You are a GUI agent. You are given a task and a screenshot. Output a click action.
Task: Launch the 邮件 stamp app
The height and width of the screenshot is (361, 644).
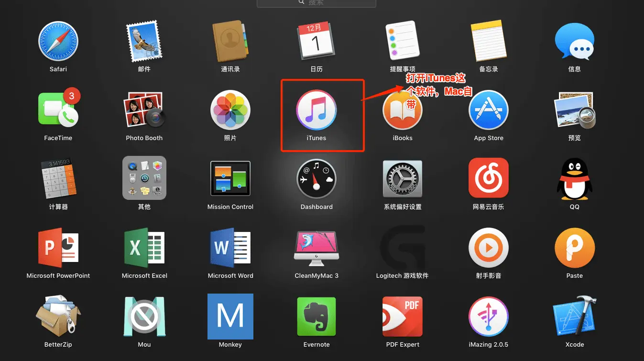144,41
